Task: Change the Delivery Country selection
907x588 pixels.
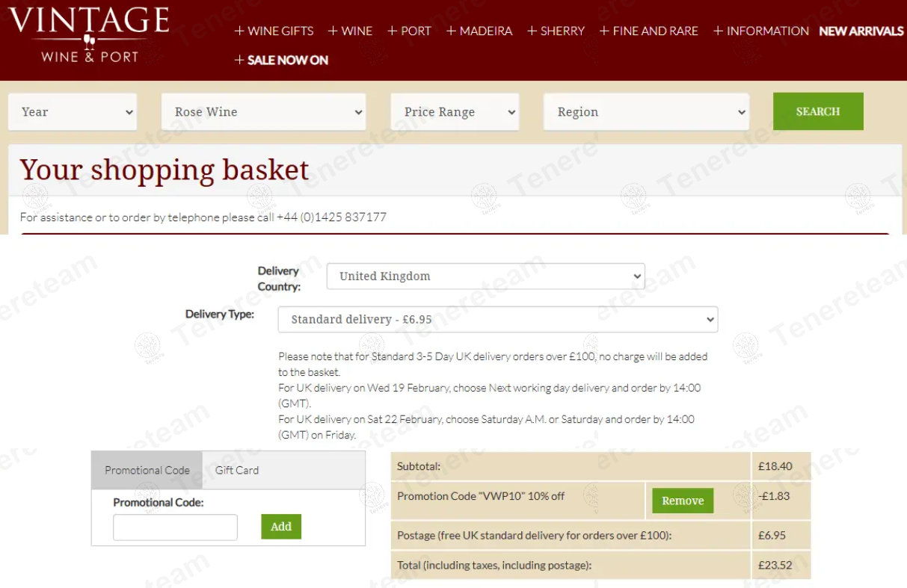Action: [x=485, y=276]
